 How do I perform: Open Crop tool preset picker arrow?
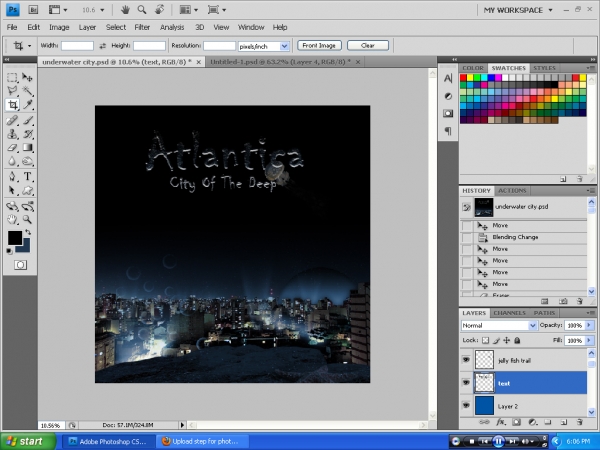(x=29, y=46)
